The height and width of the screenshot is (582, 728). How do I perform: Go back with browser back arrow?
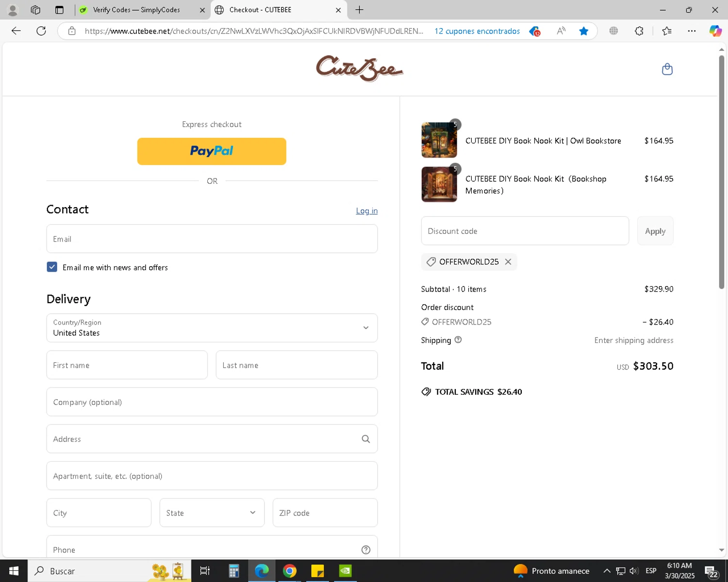[16, 31]
